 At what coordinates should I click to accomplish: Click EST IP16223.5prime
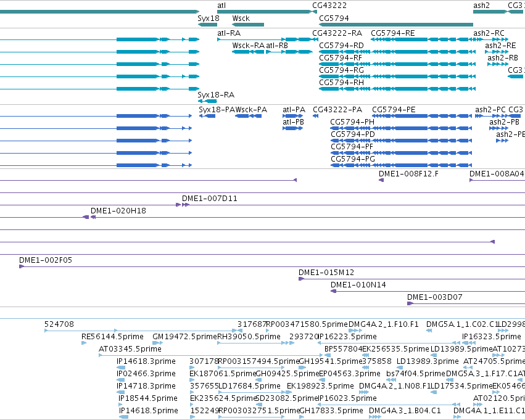click(347, 337)
